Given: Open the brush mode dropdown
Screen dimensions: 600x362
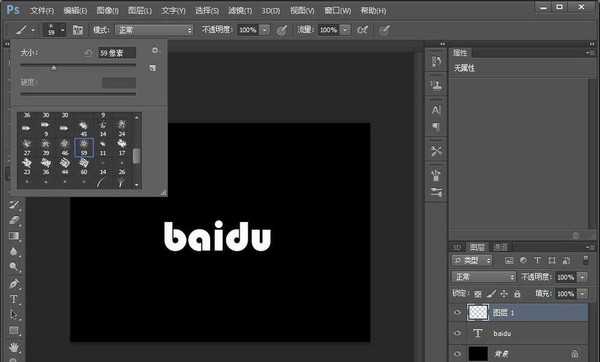Looking at the screenshot, I should 154,30.
